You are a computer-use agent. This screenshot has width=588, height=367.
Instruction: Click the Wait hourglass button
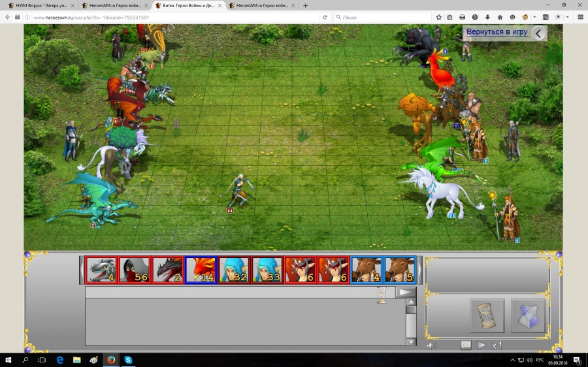tap(487, 315)
